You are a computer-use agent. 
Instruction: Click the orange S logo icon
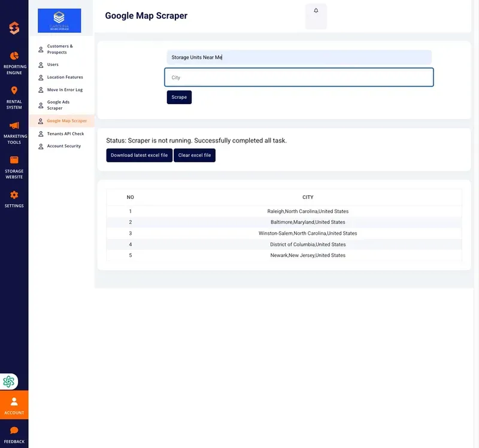14,28
